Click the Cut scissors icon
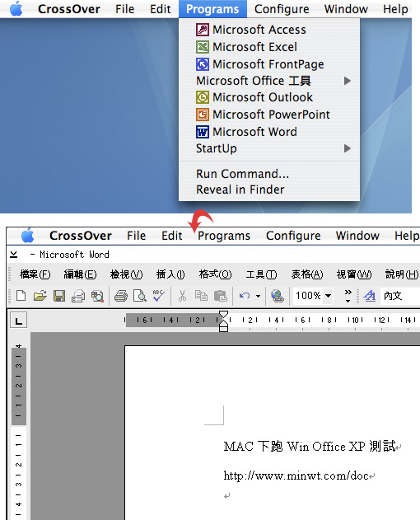420x520 pixels. (x=182, y=296)
